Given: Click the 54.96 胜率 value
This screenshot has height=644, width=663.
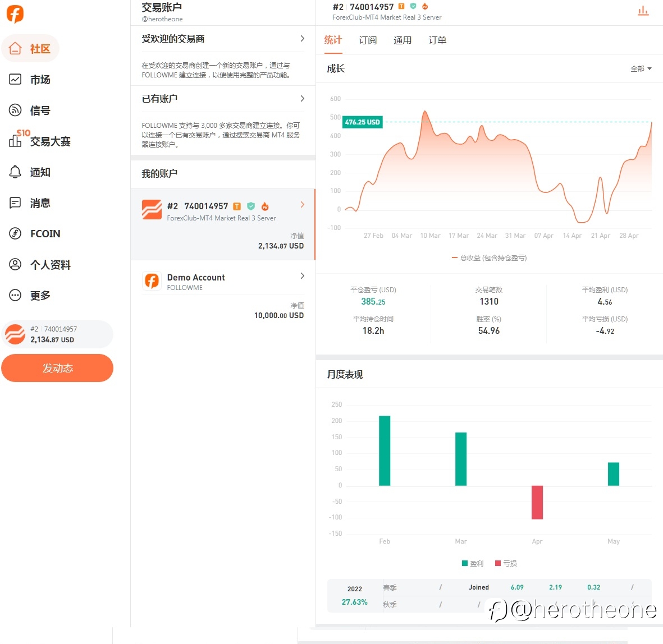Looking at the screenshot, I should point(489,330).
